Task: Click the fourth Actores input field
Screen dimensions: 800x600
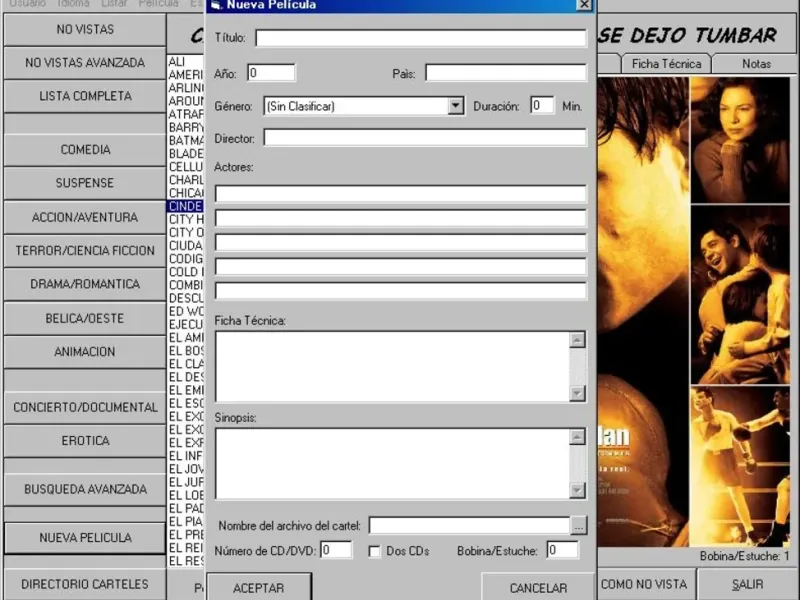Action: 401,266
